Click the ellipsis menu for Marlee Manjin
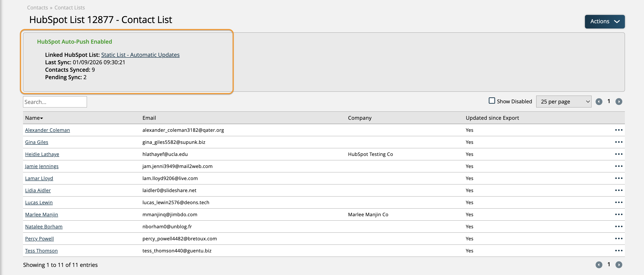644x275 pixels. click(619, 214)
